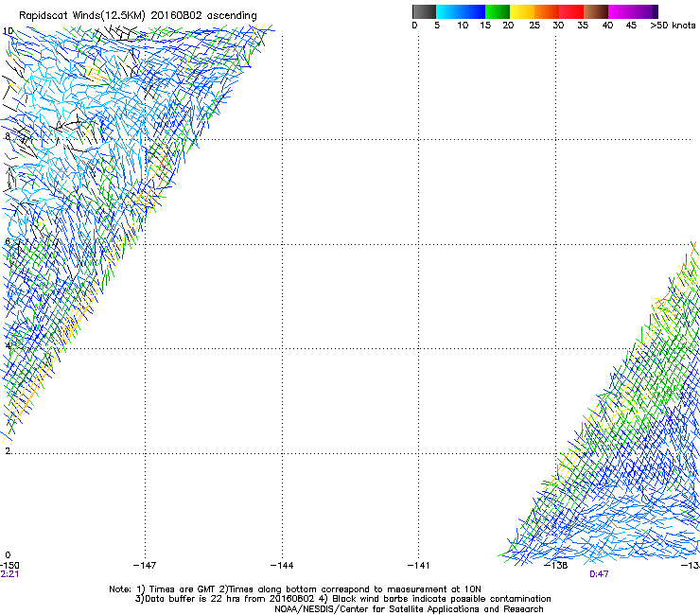Click the longitude label -147
The height and width of the screenshot is (615, 700).
[x=145, y=566]
